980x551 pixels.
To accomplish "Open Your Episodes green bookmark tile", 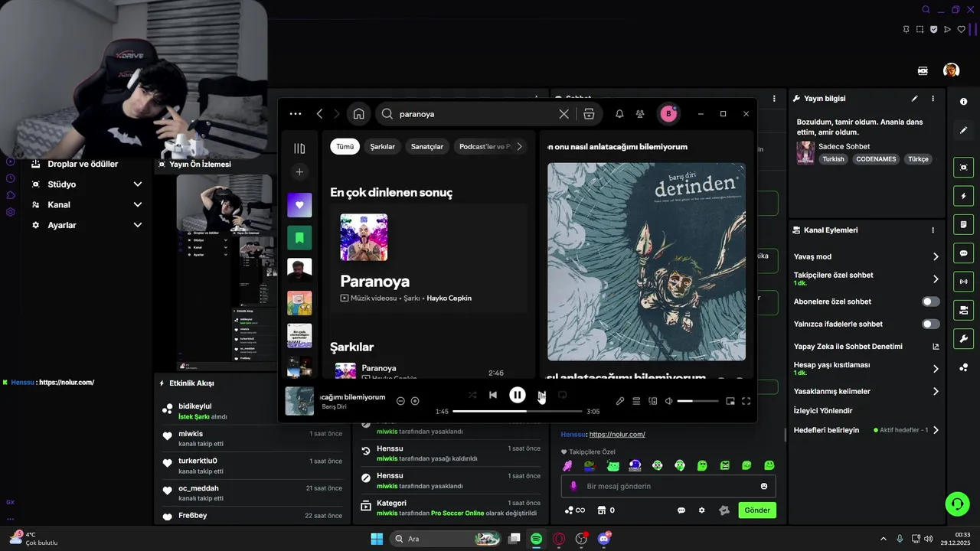I will pyautogui.click(x=299, y=238).
